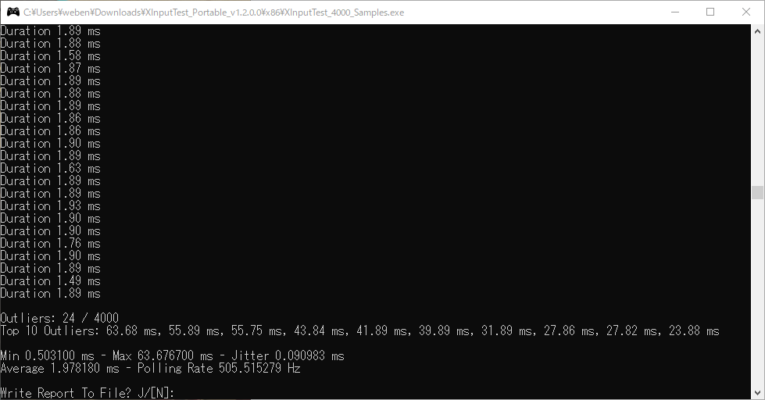Image resolution: width=765 pixels, height=400 pixels.
Task: Click the gamepad icon in the title bar
Action: 13,12
